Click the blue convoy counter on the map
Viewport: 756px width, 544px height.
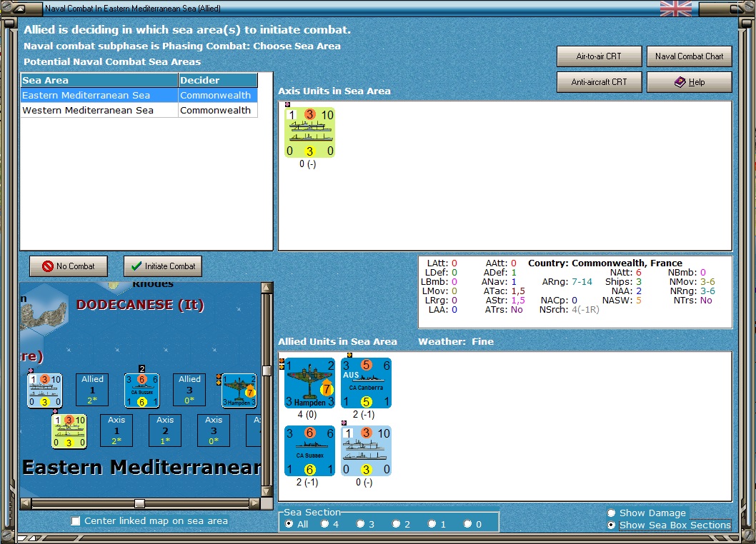44,391
